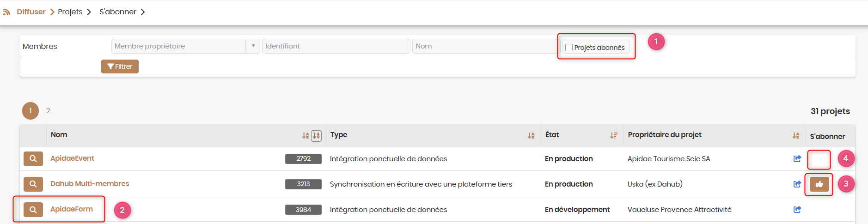Click the Filtrer button
Viewport: 868px width, 224px height.
coord(120,67)
